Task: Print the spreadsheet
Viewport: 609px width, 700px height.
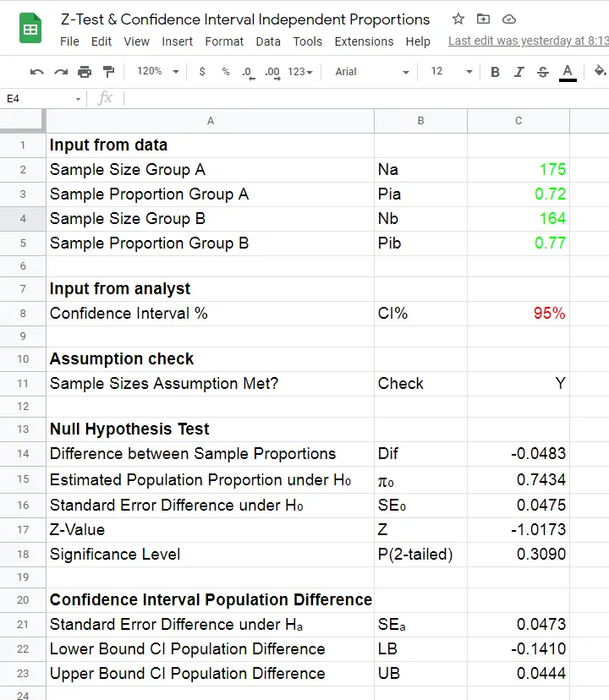Action: click(x=85, y=71)
